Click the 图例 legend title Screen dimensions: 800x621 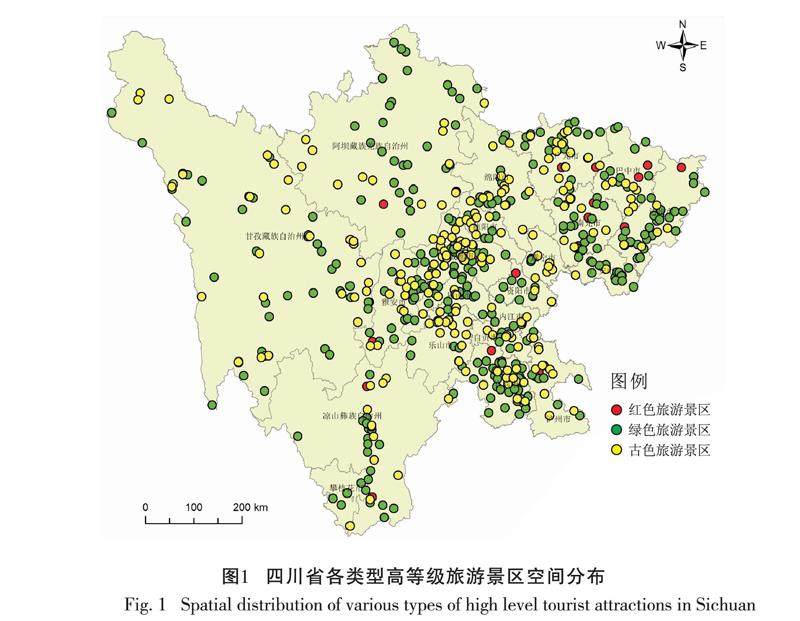point(629,382)
